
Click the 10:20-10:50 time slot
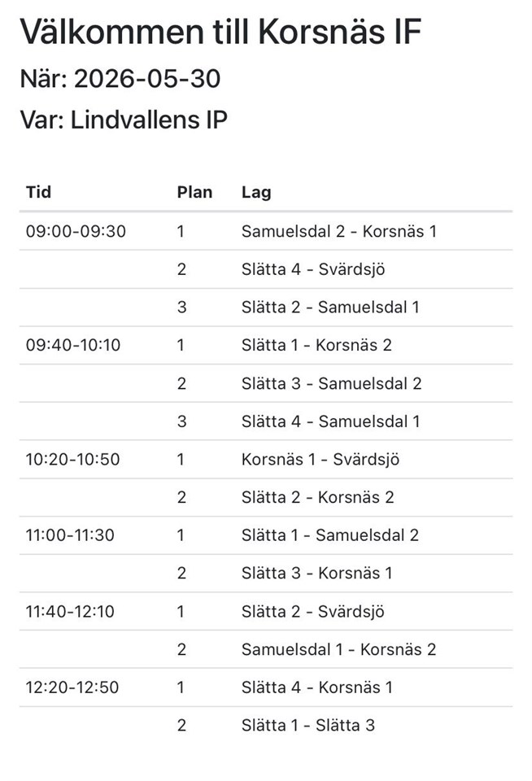[72, 459]
